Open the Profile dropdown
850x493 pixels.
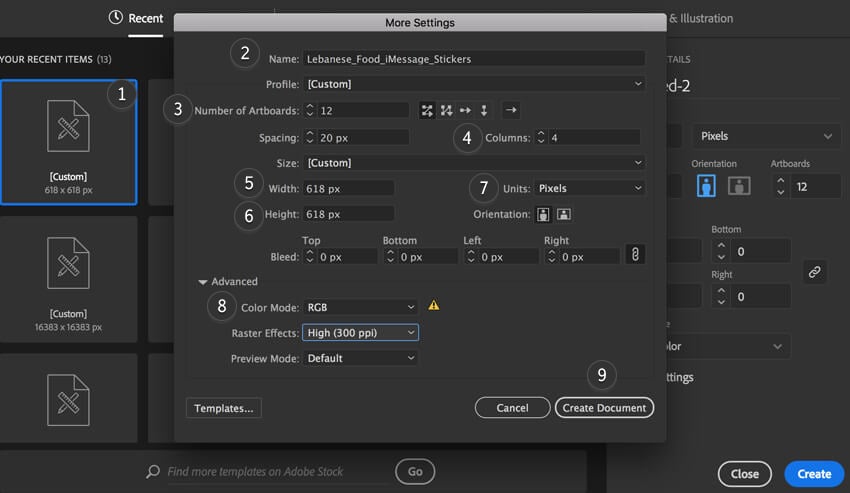(x=474, y=84)
